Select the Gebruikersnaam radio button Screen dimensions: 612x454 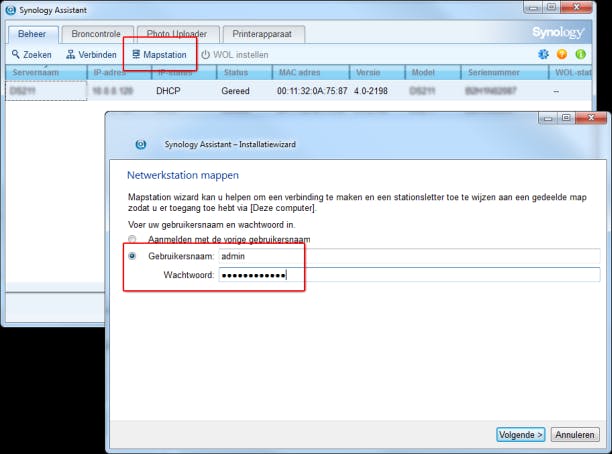[x=132, y=256]
